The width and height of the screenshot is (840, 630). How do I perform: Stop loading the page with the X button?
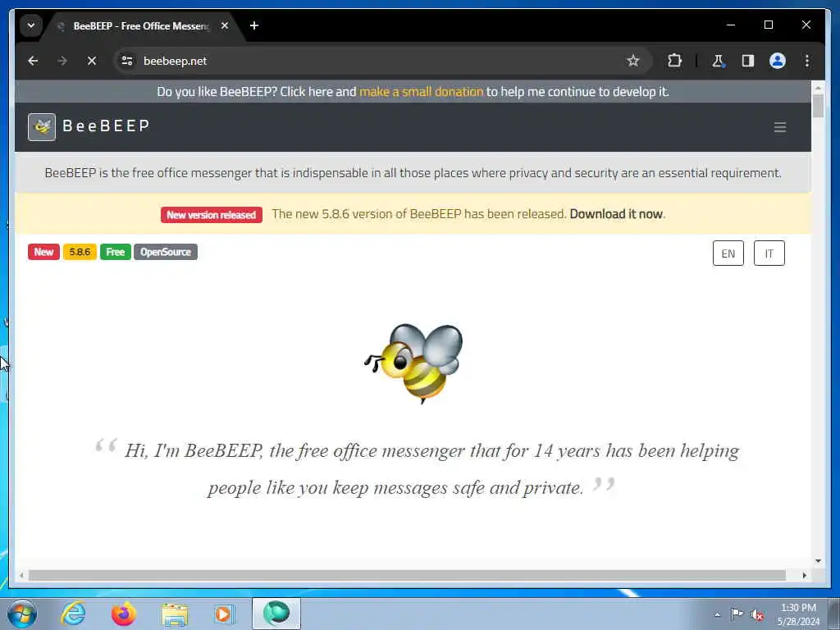click(x=92, y=61)
